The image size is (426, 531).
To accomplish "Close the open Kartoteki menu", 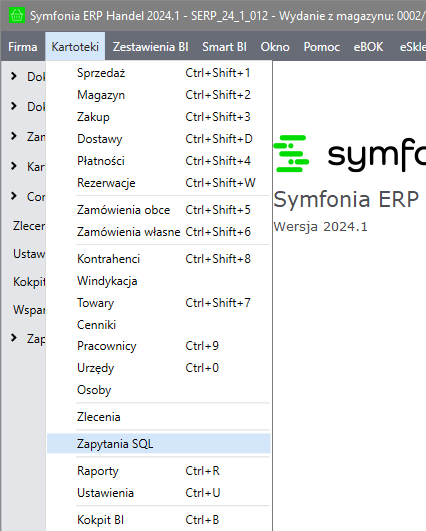I will click(x=75, y=47).
